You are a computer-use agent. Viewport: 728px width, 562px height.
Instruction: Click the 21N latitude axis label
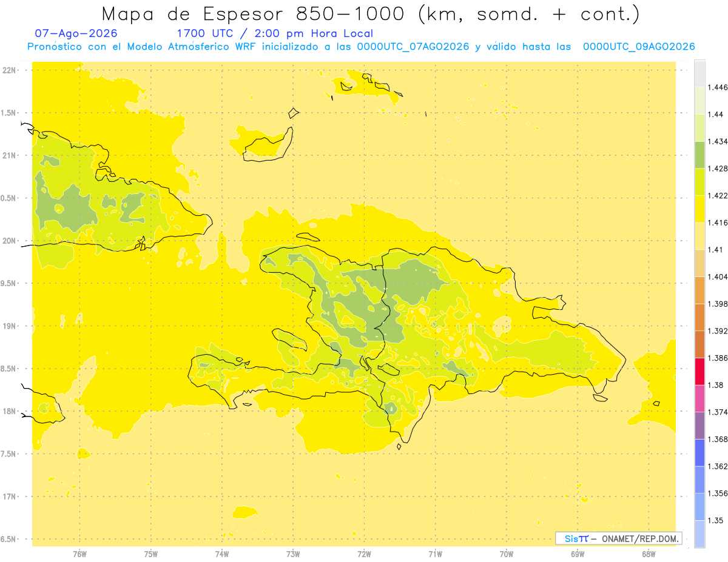point(9,156)
